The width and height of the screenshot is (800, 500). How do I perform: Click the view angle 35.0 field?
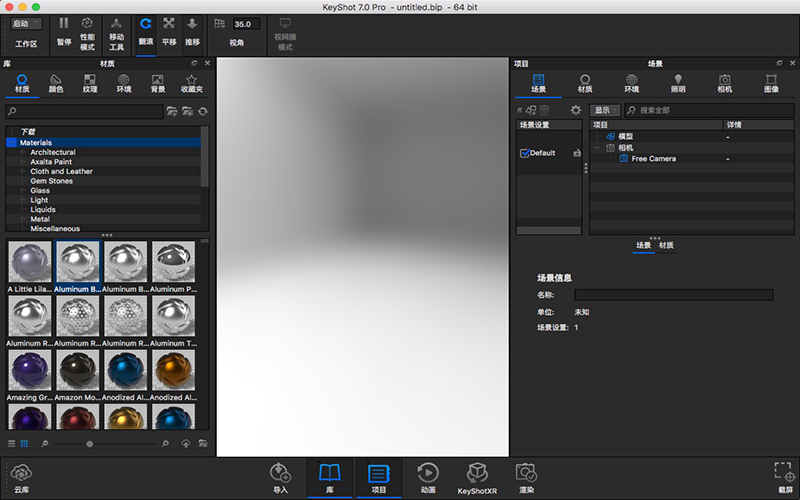[x=246, y=24]
